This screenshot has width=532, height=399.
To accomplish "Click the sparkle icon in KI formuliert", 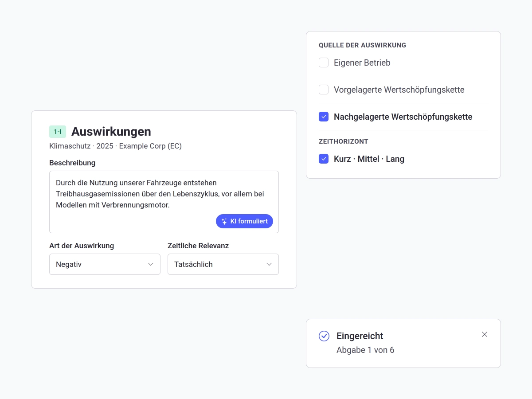I will pos(224,221).
